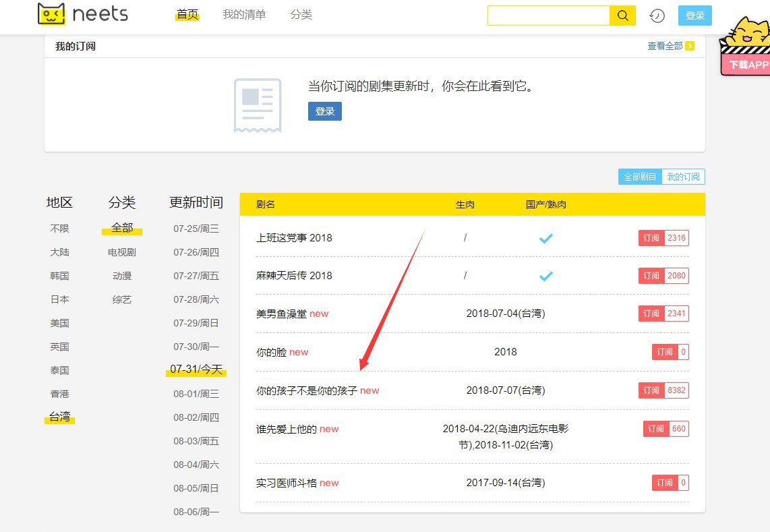The width and height of the screenshot is (770, 532).
Task: Subscribe to 你的孩子不是你的孩子
Action: click(651, 390)
